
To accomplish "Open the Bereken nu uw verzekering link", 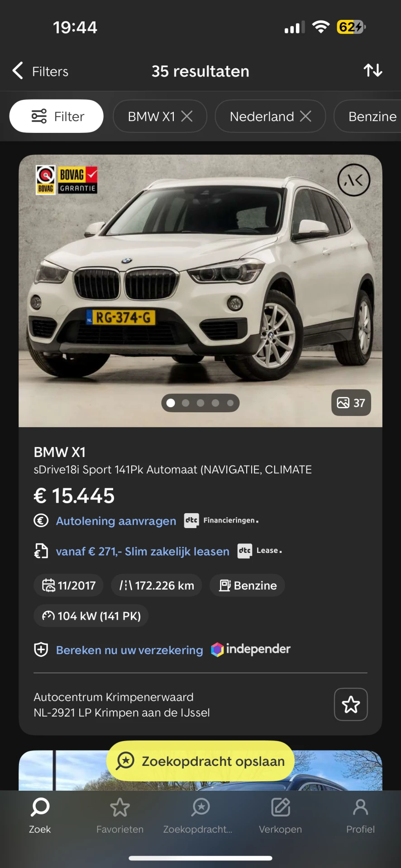I will pos(129,650).
